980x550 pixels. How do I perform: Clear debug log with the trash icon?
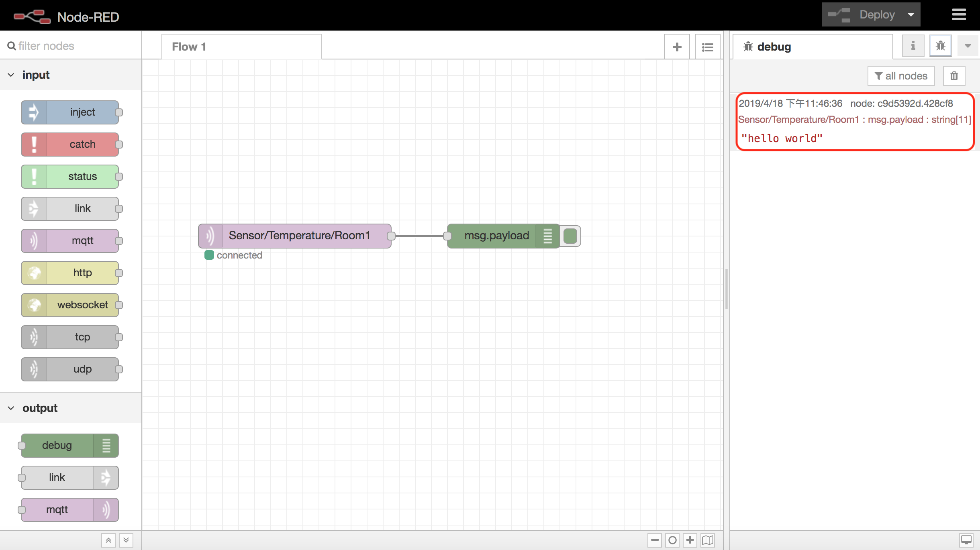click(954, 76)
